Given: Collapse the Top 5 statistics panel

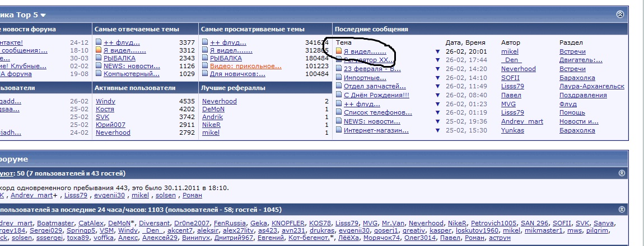Looking at the screenshot, I should [x=620, y=15].
